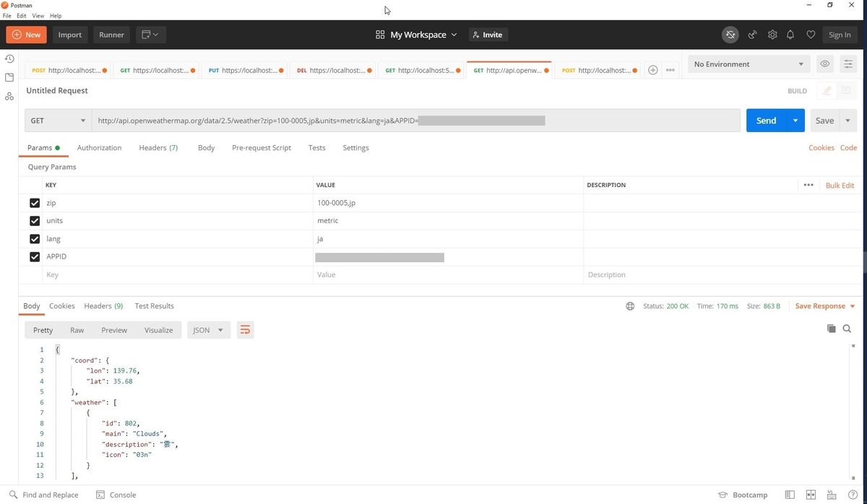Send the request with Send button
The height and width of the screenshot is (504, 867).
tap(766, 121)
